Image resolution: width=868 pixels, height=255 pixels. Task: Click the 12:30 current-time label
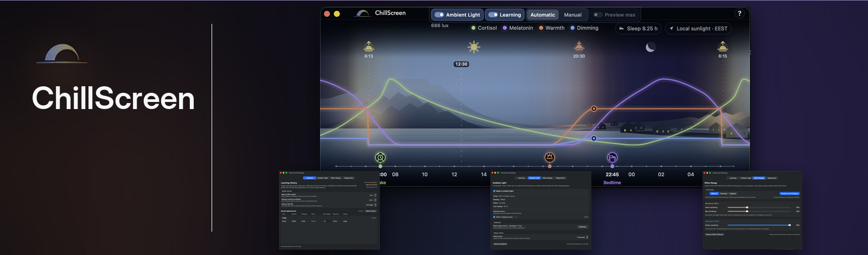click(461, 64)
